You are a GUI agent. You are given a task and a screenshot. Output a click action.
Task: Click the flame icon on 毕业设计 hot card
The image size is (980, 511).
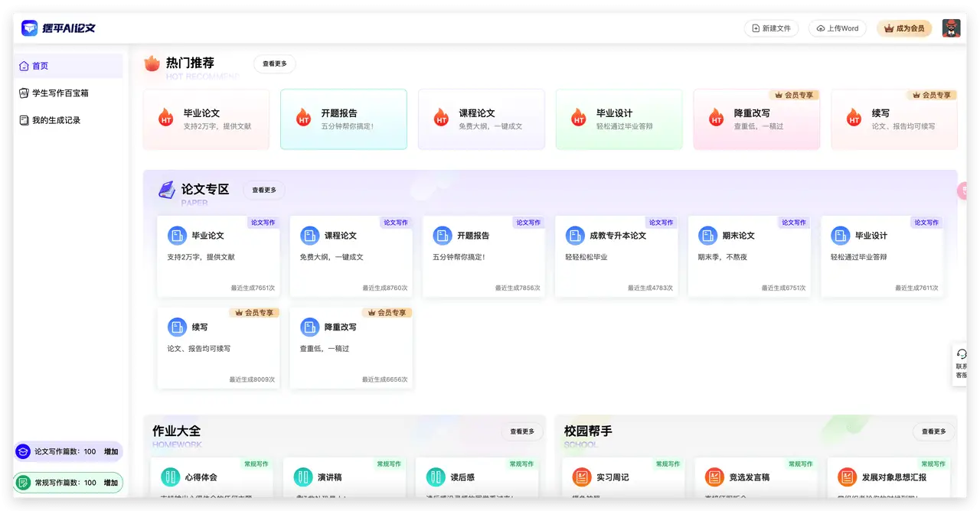[579, 118]
